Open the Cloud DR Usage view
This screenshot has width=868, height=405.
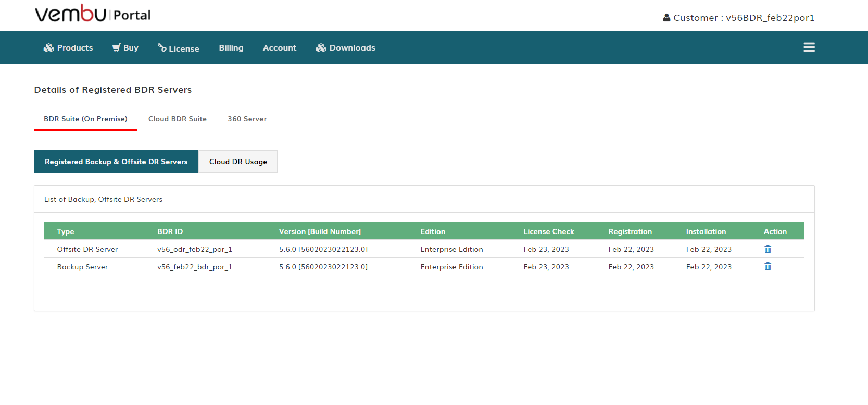(x=238, y=162)
